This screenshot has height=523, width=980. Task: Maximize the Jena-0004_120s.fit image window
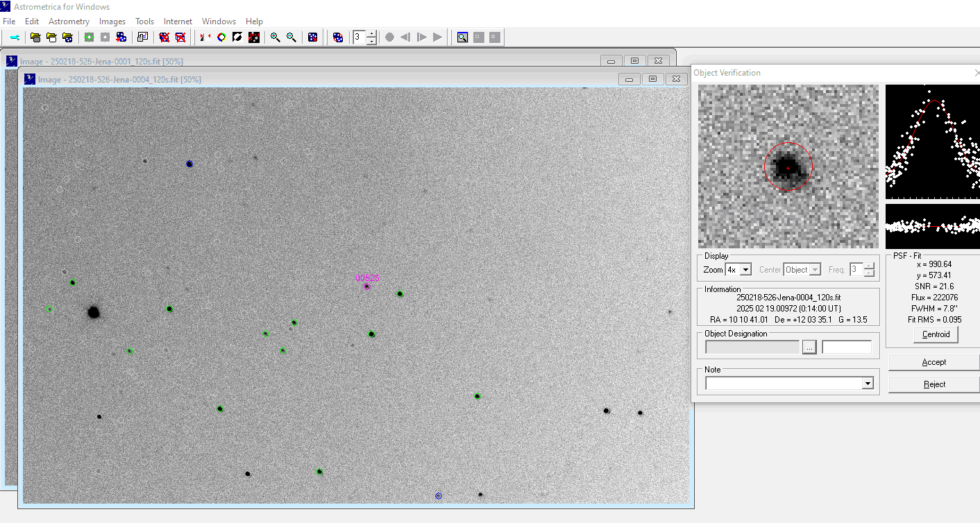coord(652,79)
